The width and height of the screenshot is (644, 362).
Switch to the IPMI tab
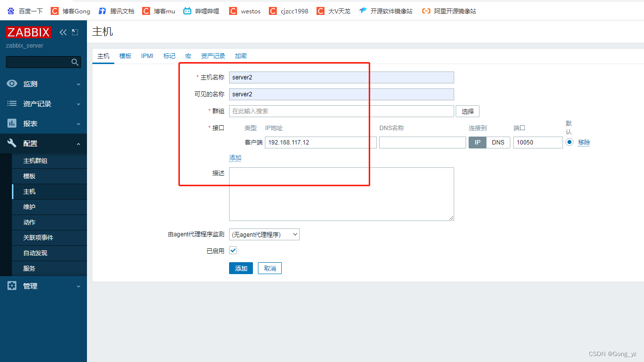(147, 56)
